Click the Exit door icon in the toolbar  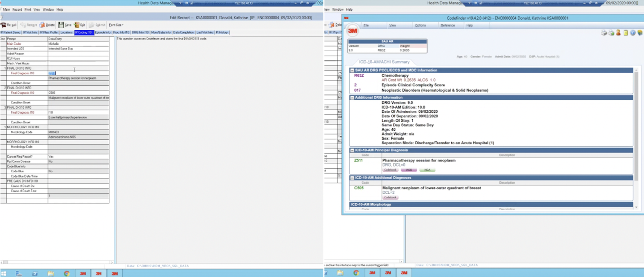point(77,25)
